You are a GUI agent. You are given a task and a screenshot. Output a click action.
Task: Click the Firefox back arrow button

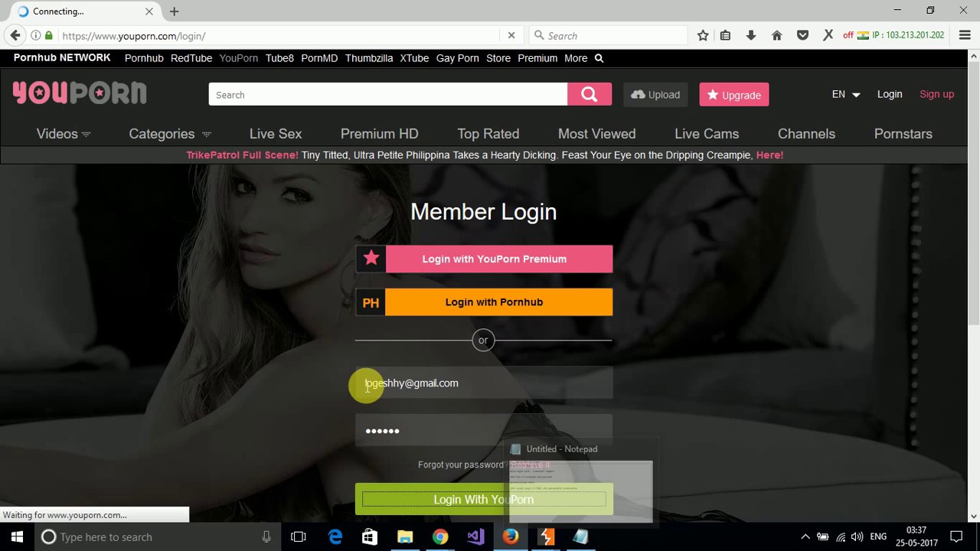pyautogui.click(x=15, y=35)
